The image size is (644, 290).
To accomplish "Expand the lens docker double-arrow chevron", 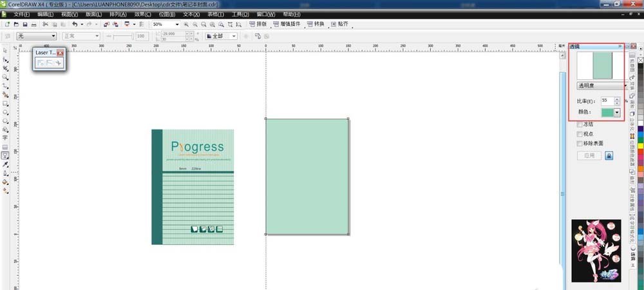I will [620, 46].
